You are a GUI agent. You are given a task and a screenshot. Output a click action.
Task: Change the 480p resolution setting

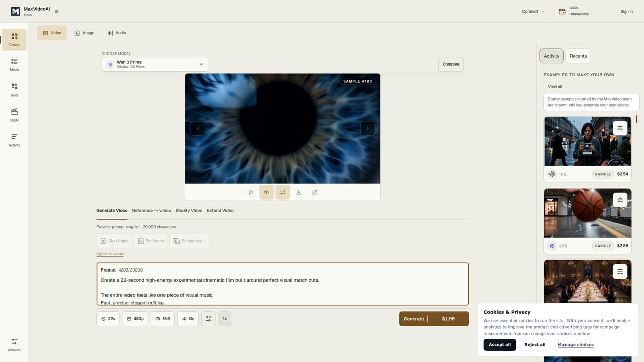tap(135, 319)
